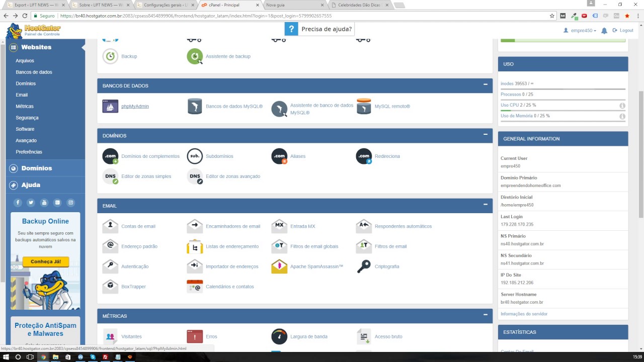Image resolution: width=644 pixels, height=362 pixels.
Task: Select Bancos de dados in sidebar menu
Action: [34, 72]
